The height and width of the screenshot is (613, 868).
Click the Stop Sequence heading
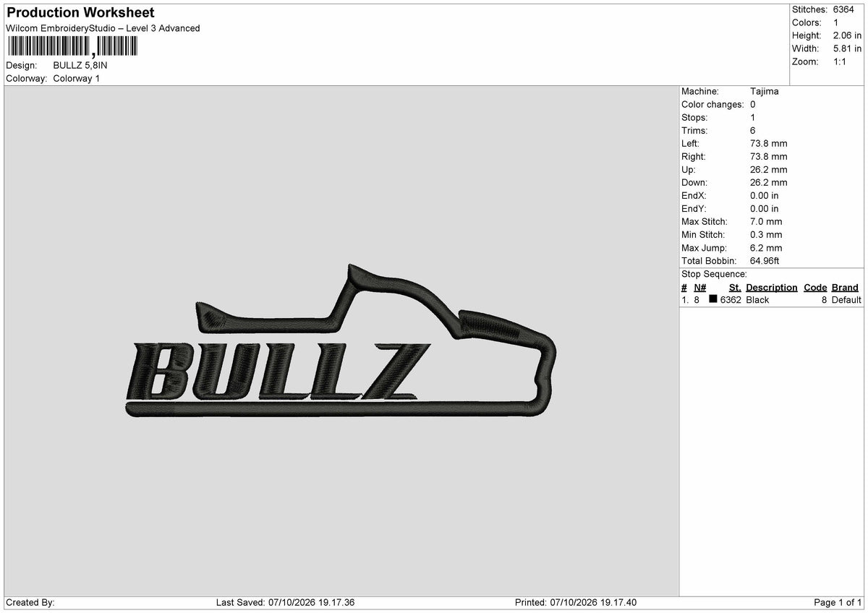pos(714,275)
